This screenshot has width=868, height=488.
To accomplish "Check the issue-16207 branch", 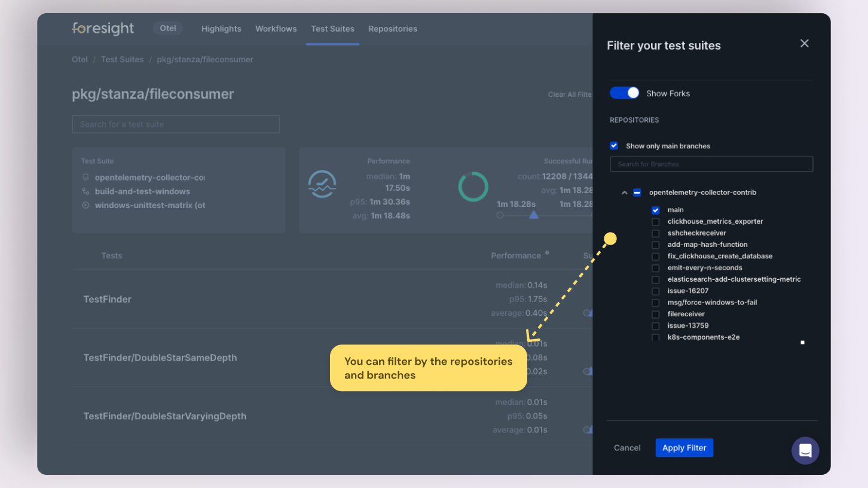I will click(656, 291).
